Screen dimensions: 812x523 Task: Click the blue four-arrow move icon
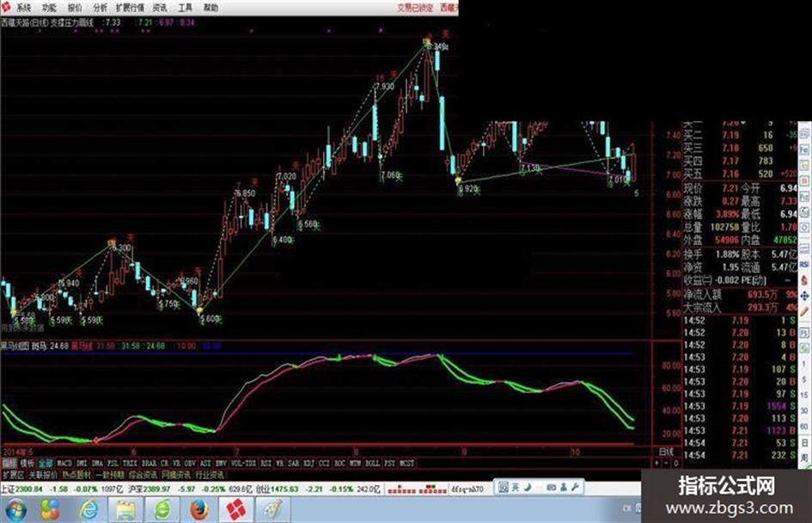point(805,296)
